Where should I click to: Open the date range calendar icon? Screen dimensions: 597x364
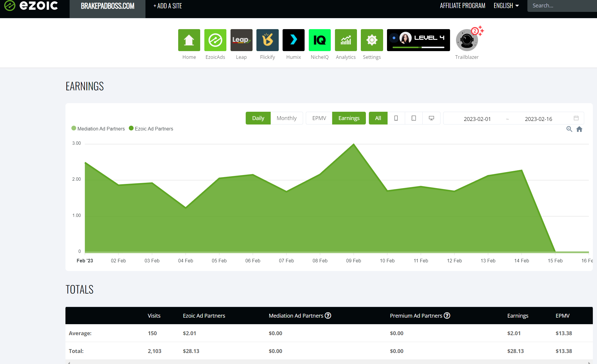[576, 118]
